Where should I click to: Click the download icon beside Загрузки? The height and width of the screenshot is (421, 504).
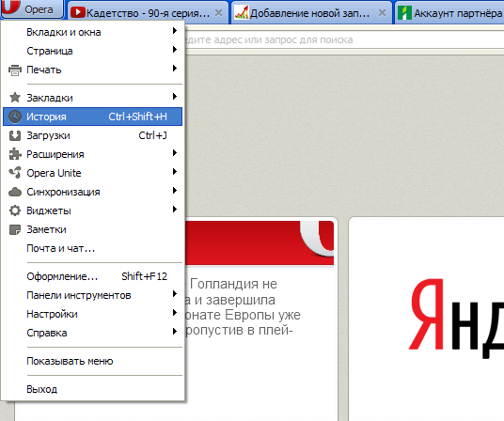click(15, 135)
